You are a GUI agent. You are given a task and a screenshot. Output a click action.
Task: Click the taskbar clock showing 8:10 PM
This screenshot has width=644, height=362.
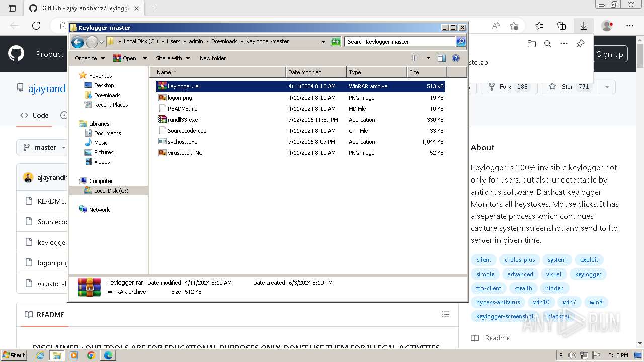click(x=618, y=355)
